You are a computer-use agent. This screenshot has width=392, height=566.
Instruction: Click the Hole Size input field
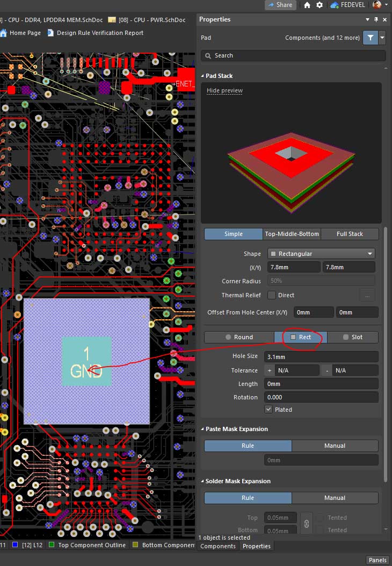pyautogui.click(x=321, y=356)
